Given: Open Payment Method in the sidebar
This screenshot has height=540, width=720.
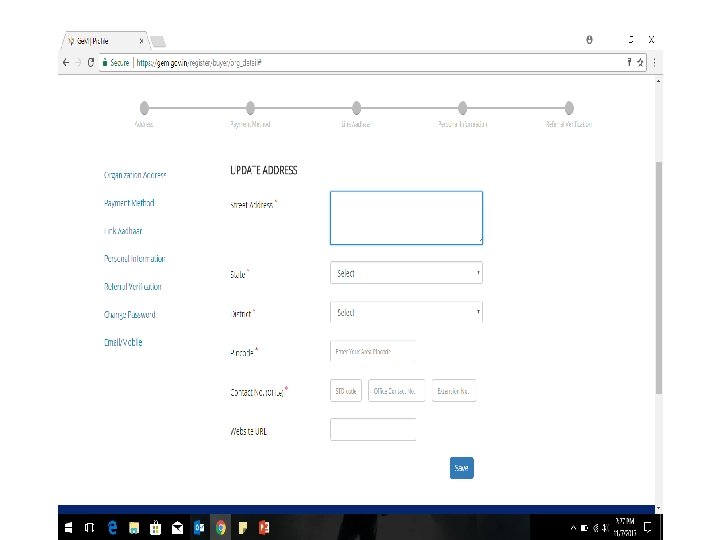Looking at the screenshot, I should tap(129, 203).
